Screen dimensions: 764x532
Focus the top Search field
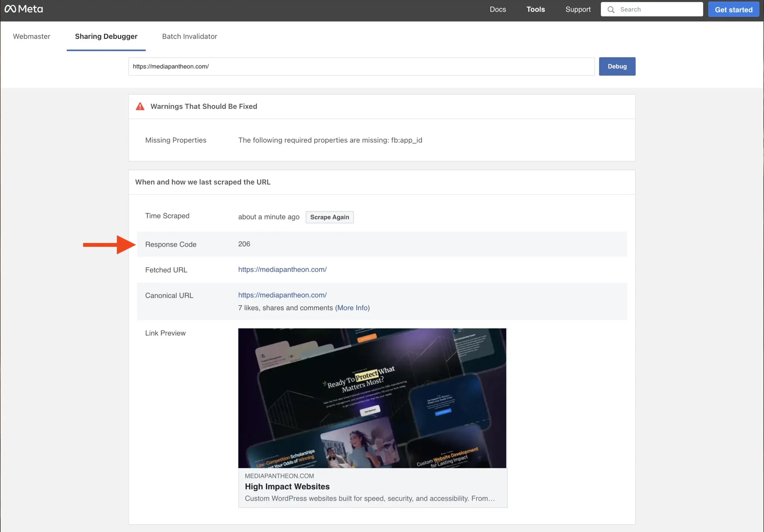coord(651,9)
